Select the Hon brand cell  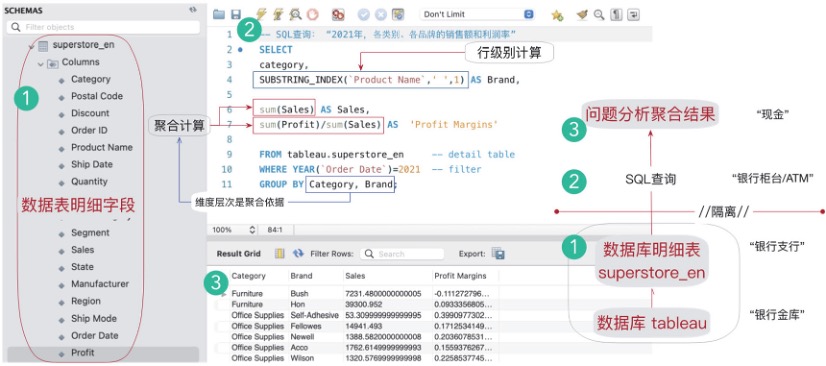pos(297,304)
